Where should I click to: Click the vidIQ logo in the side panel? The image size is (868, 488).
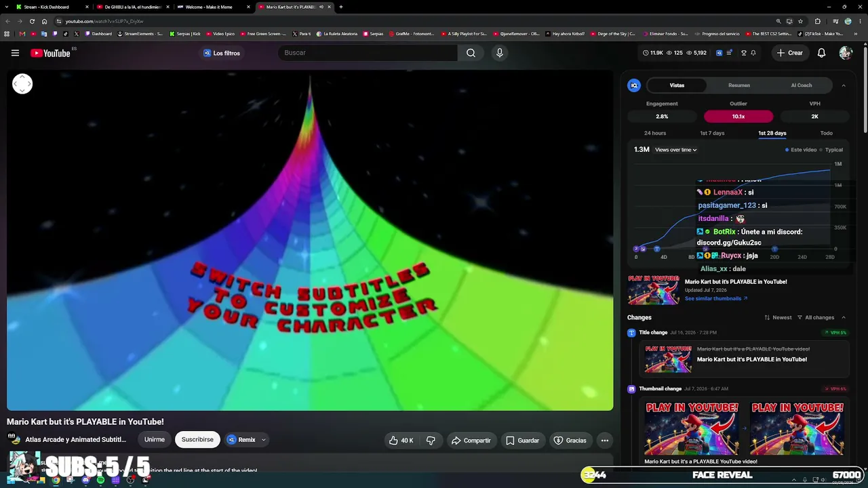(x=634, y=85)
